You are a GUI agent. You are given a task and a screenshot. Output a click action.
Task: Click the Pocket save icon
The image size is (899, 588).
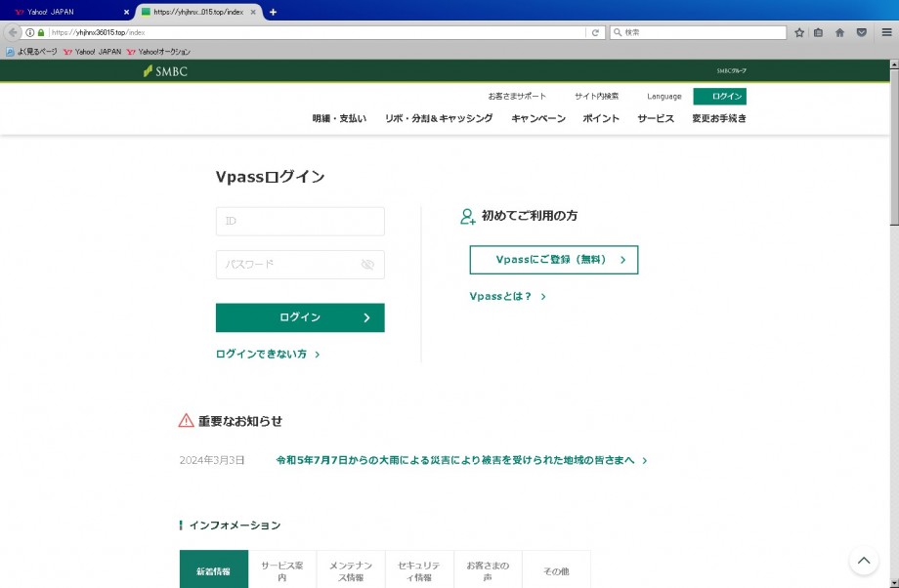[x=861, y=32]
